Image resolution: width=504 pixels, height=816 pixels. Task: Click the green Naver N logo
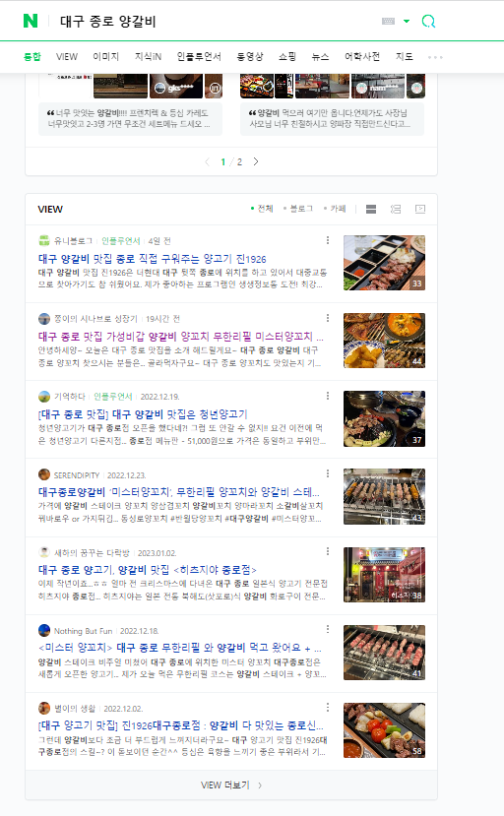(x=31, y=21)
